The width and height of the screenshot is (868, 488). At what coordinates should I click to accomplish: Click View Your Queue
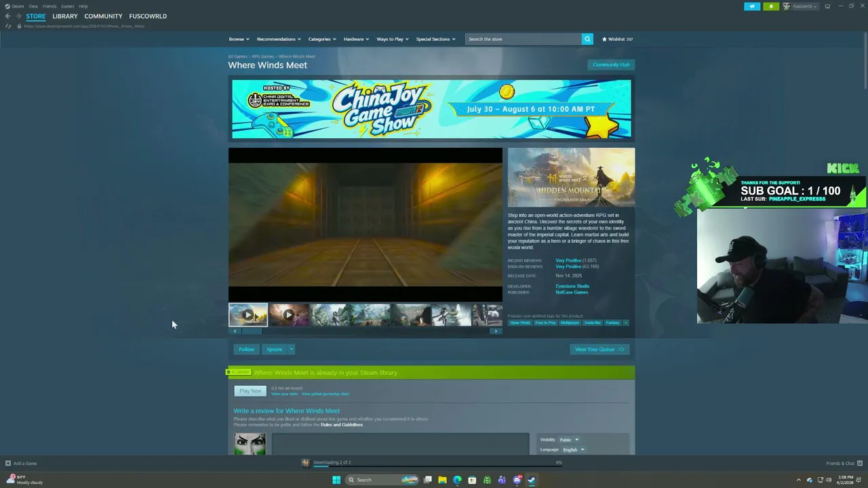599,349
